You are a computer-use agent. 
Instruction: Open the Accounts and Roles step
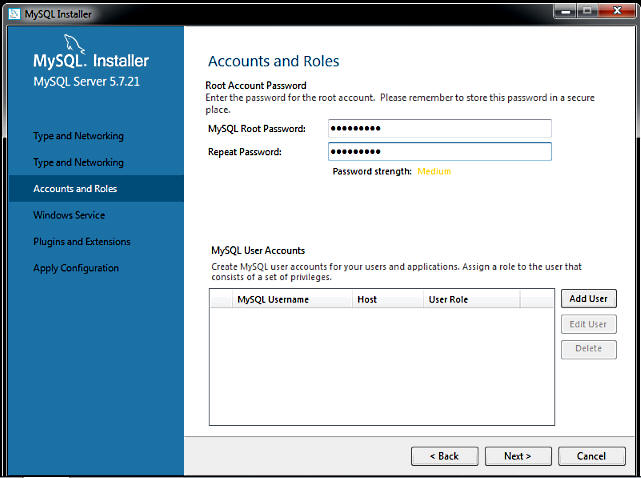[x=96, y=189]
